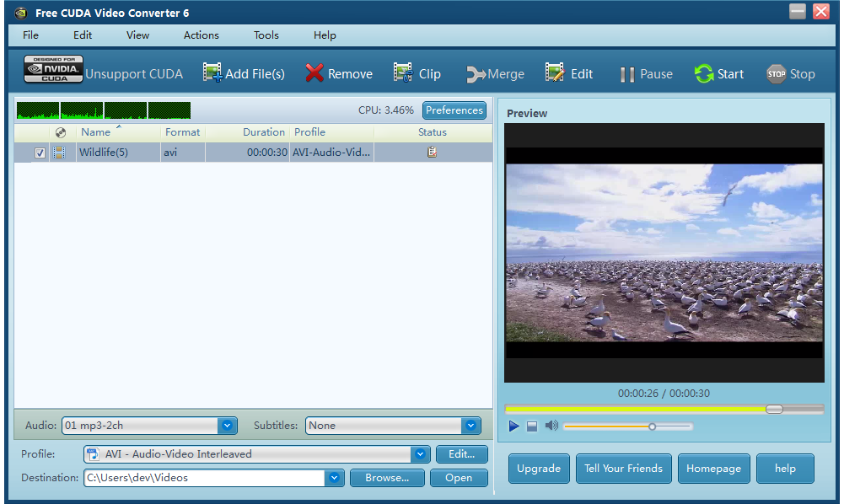The height and width of the screenshot is (504, 844).
Task: Click the CPU: 3.46% readout
Action: point(386,110)
